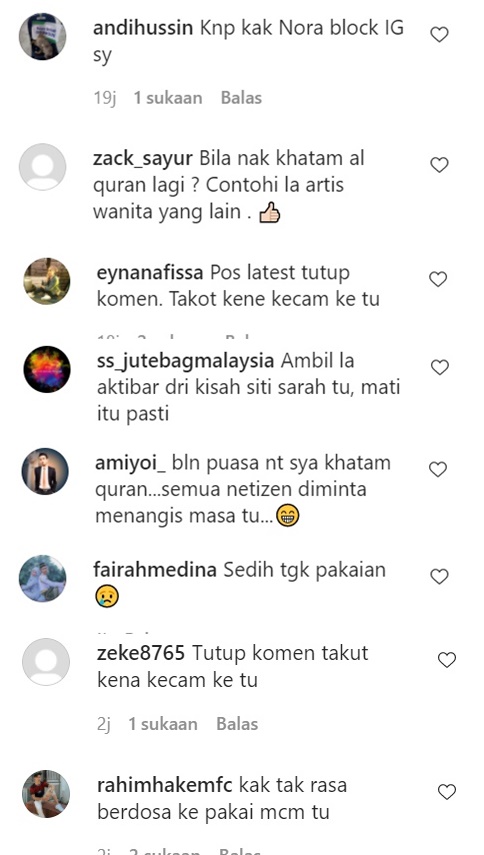The width and height of the screenshot is (484, 855).
Task: Tap the heart on zack_sayur's comment
Action: click(439, 165)
